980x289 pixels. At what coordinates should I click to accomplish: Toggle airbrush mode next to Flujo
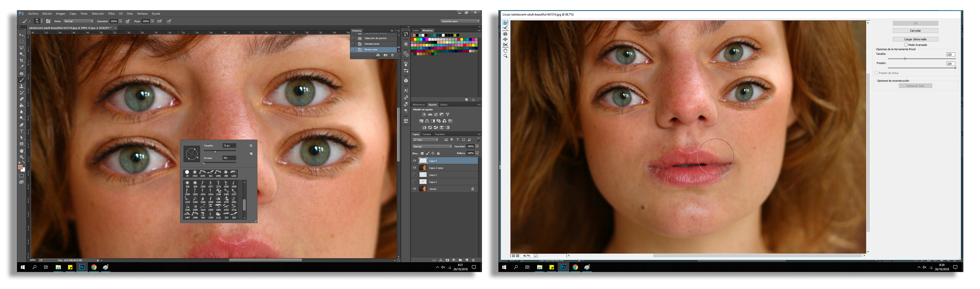160,21
